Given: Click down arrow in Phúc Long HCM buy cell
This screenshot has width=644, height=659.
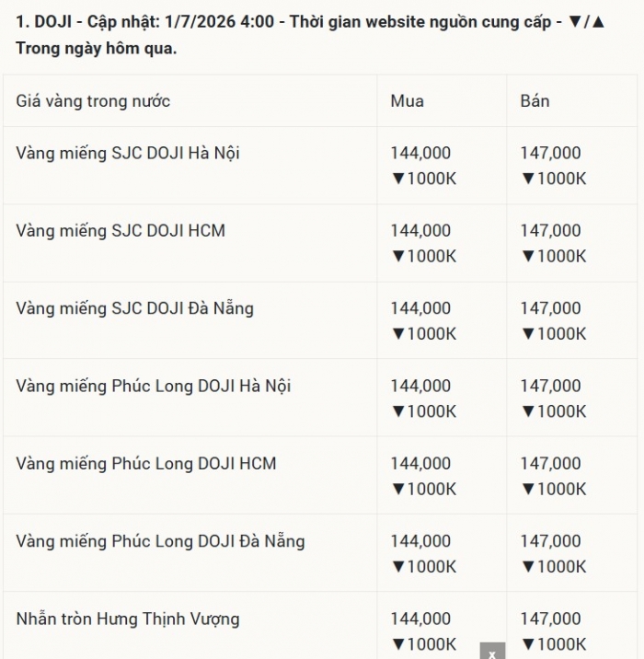Looking at the screenshot, I should (x=397, y=490).
